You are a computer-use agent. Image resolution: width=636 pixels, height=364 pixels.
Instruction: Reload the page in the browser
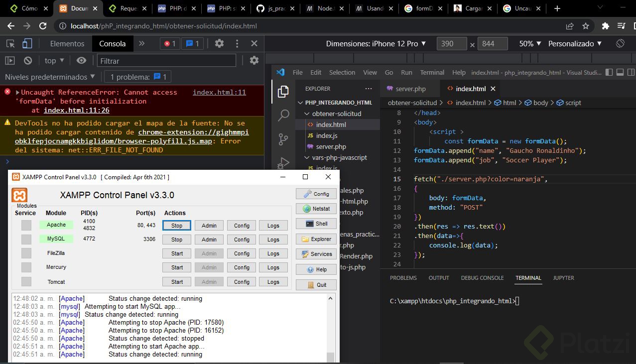pyautogui.click(x=43, y=26)
